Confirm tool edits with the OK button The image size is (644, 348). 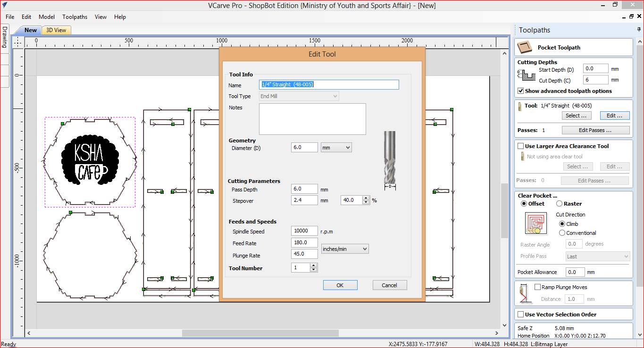[x=340, y=285]
